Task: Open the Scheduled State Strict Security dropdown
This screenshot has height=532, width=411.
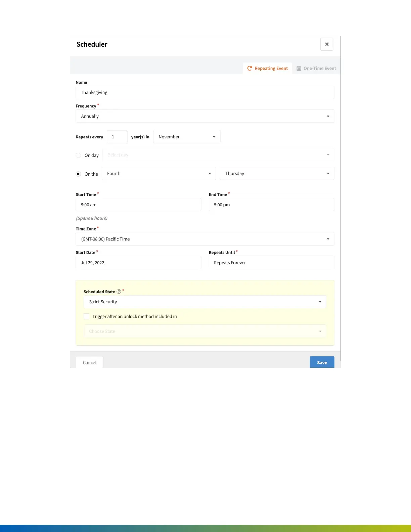Action: coord(205,302)
